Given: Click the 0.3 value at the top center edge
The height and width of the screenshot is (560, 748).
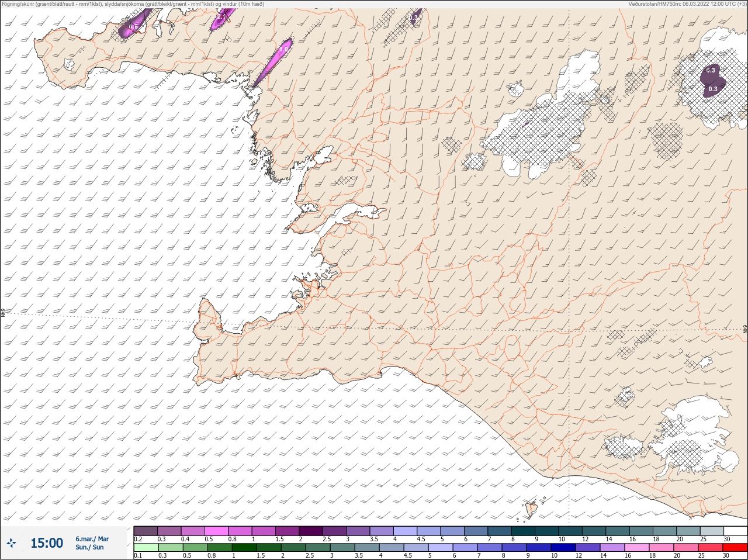Looking at the screenshot, I should click(x=413, y=18).
